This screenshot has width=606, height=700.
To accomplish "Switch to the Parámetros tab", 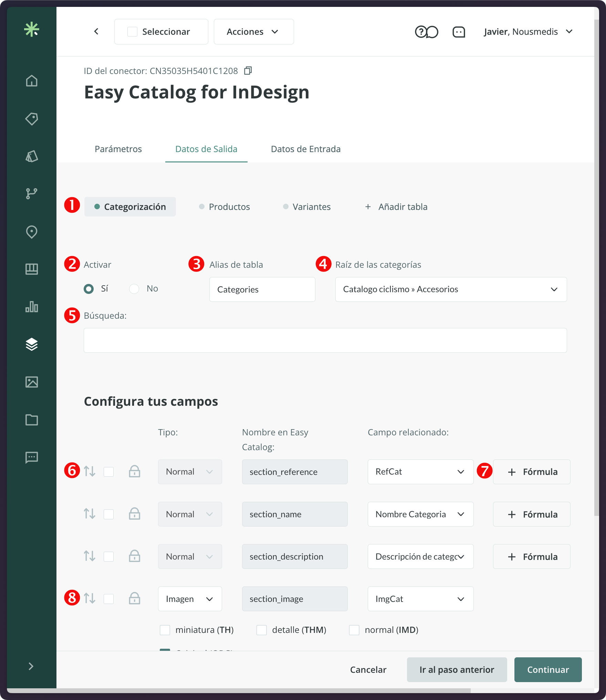I will [x=118, y=149].
